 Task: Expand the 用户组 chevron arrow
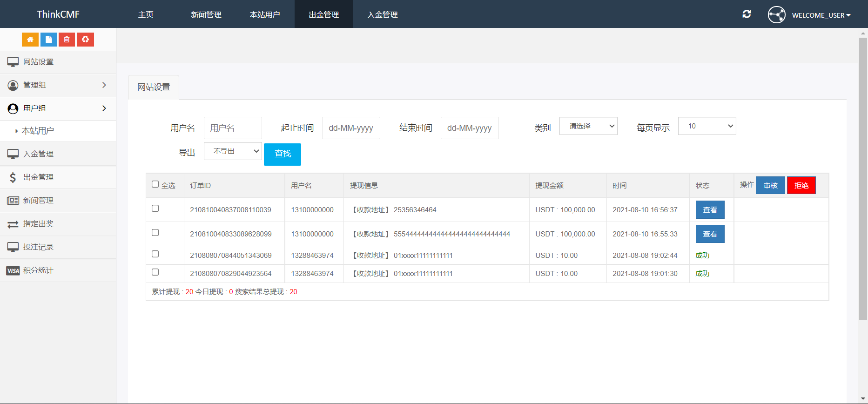click(104, 108)
